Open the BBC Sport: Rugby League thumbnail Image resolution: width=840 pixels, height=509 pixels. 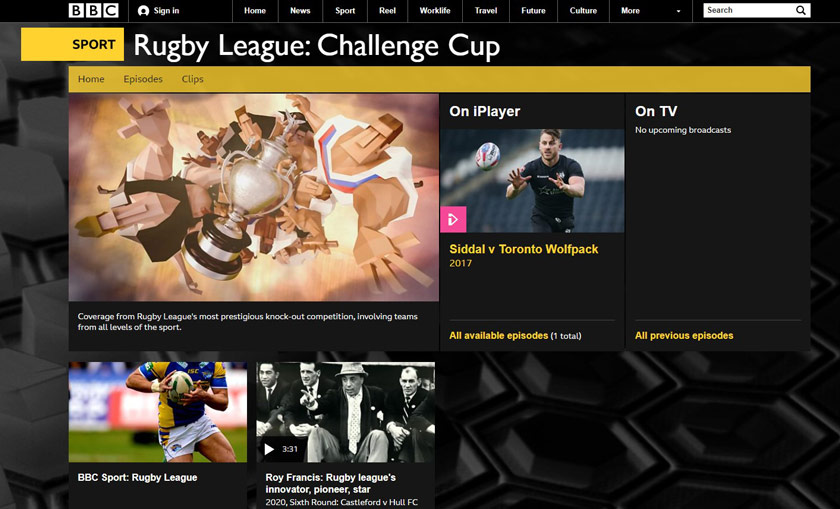(158, 412)
